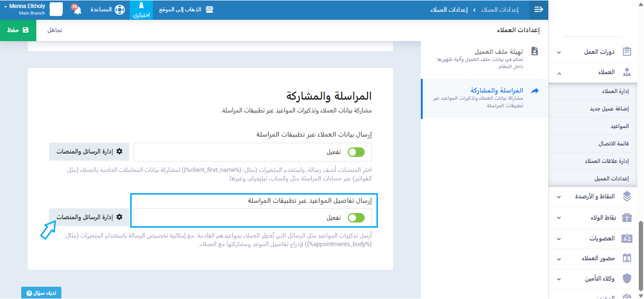Collapse sidebar using the menu arrow icon
Screen dimensions: 644x299
[x=539, y=9]
